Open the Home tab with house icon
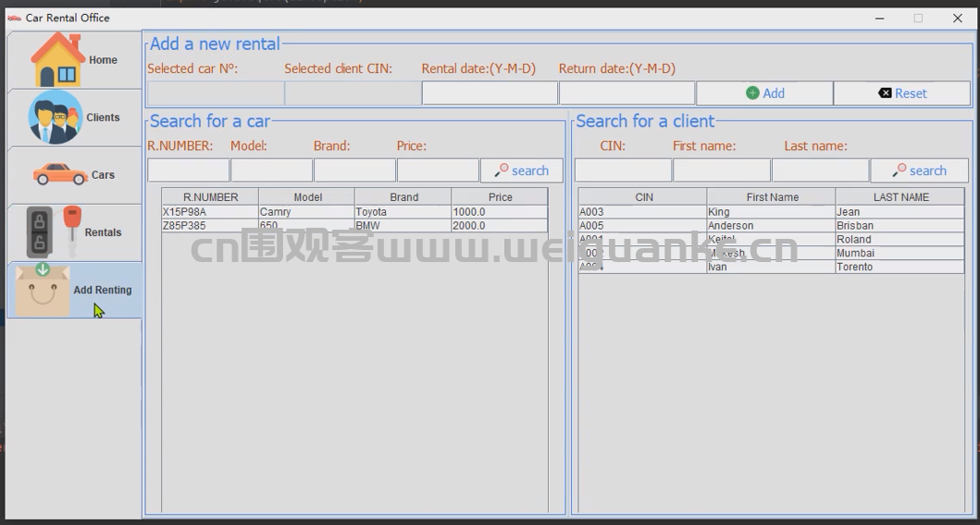Screen dimensions: 980x525 point(74,60)
